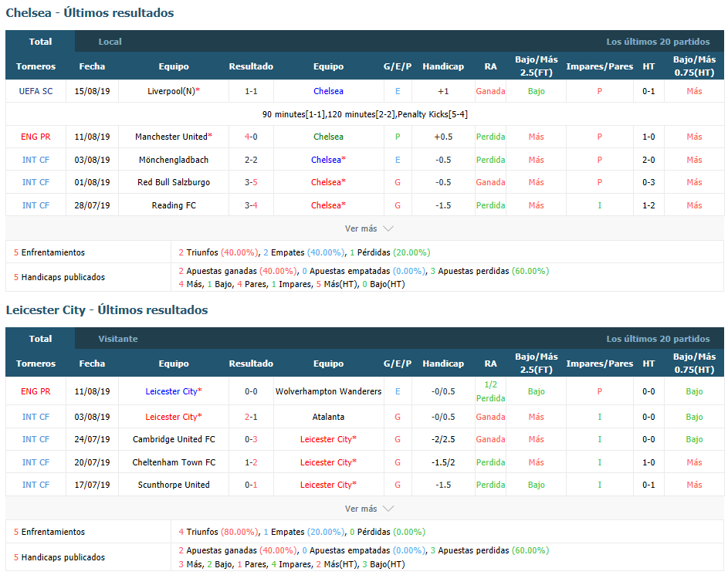
Task: Click 'Los últimos 20 partidos' in Chelsea table
Action: tap(658, 42)
